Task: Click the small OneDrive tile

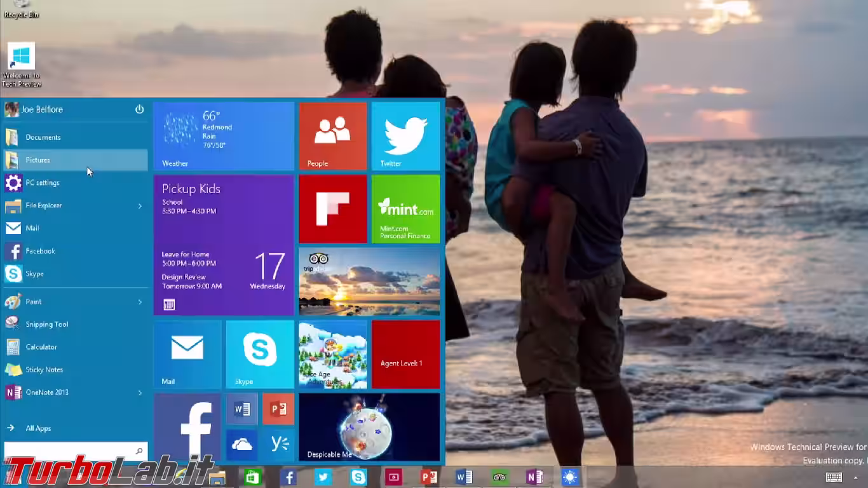Action: (x=242, y=444)
